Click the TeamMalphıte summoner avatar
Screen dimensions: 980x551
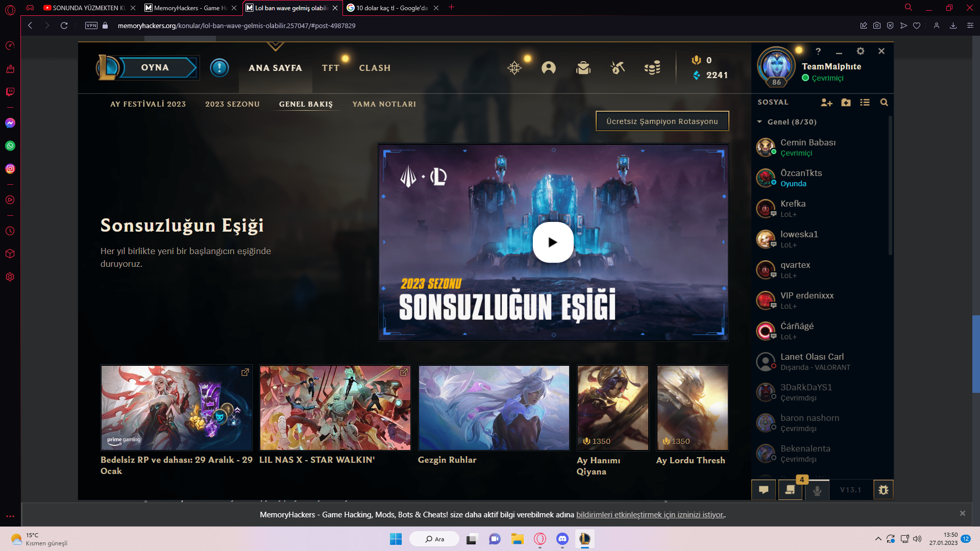(x=776, y=66)
